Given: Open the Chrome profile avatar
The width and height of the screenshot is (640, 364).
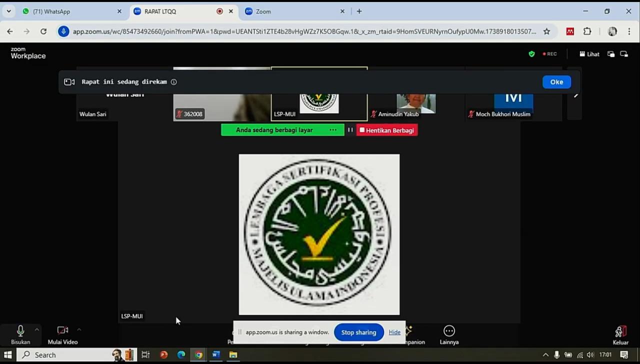Looking at the screenshot, I should [x=612, y=31].
